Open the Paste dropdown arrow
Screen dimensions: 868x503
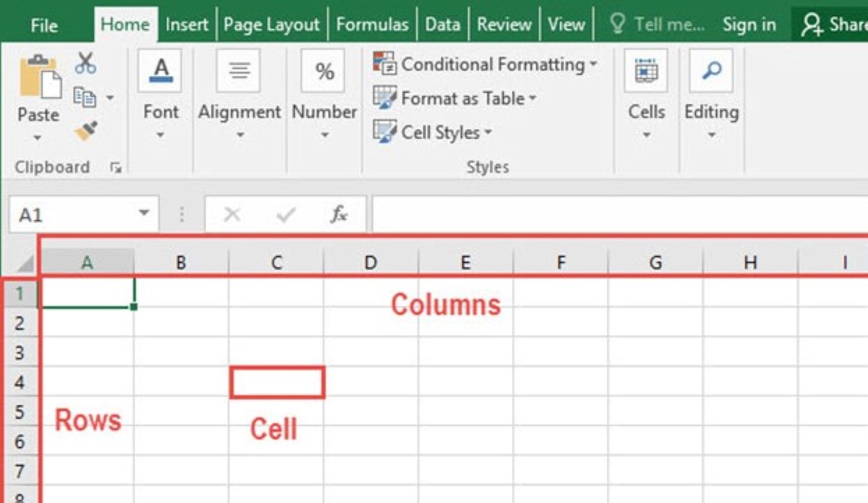click(38, 138)
